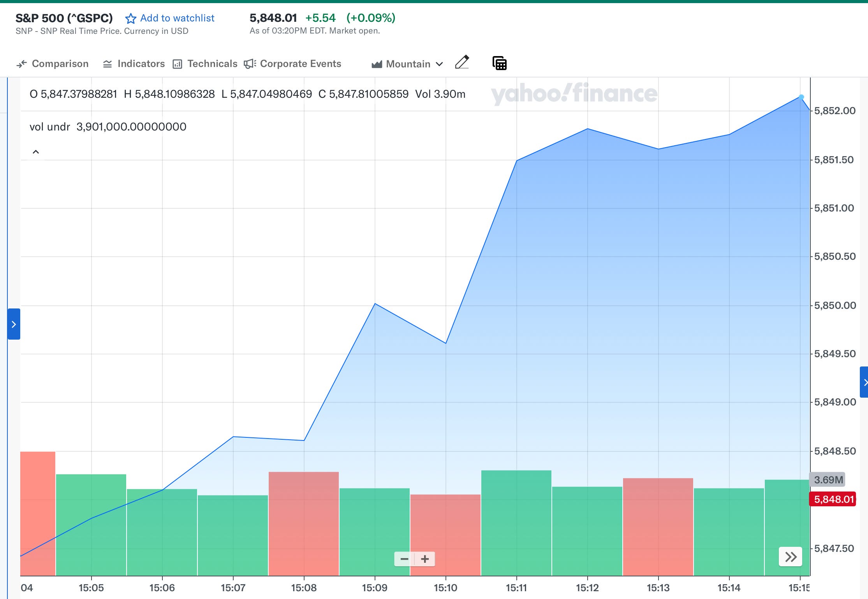
Task: Click the 15:13 red volume bar
Action: (x=658, y=527)
